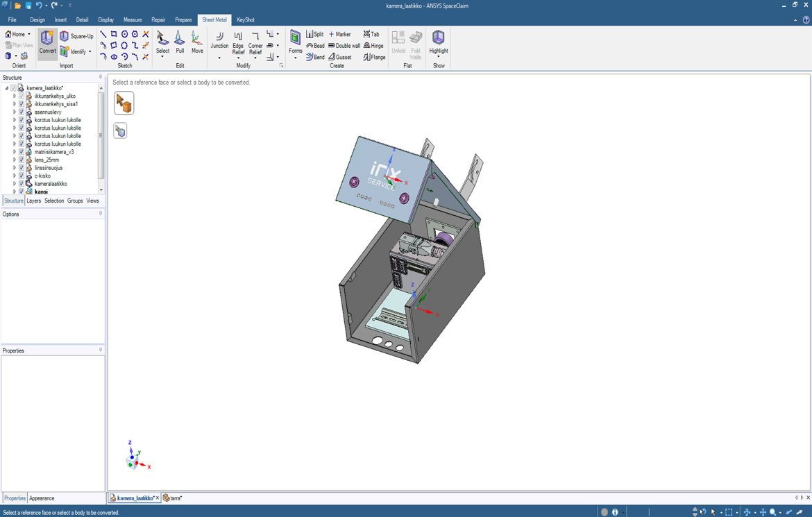Click the Hinge tool
Viewport: 812px width, 517px height.
373,46
